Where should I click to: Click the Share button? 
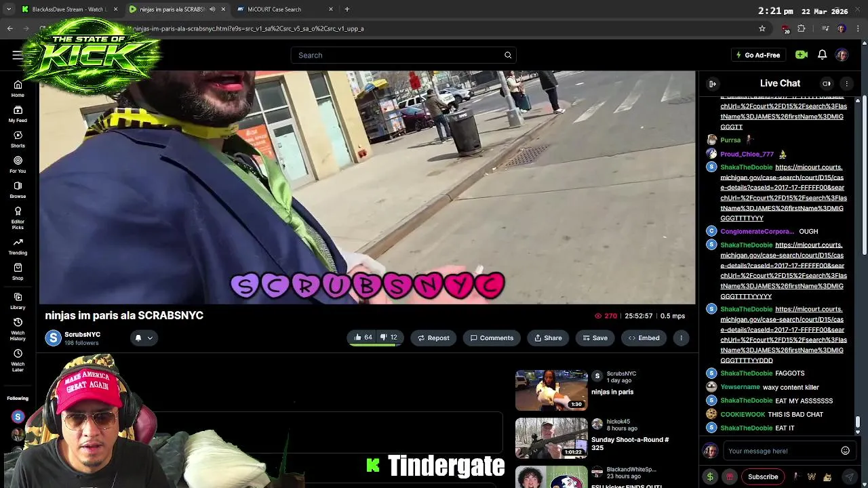tap(548, 338)
